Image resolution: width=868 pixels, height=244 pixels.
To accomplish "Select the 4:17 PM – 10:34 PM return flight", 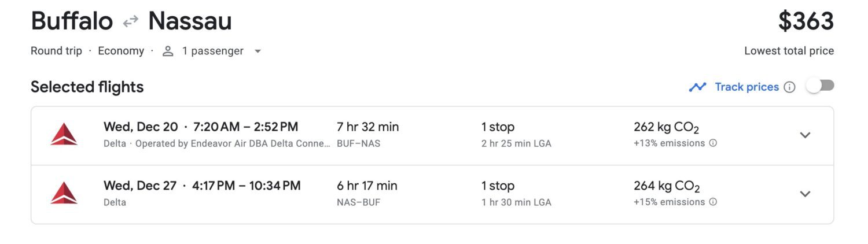I will tap(247, 186).
